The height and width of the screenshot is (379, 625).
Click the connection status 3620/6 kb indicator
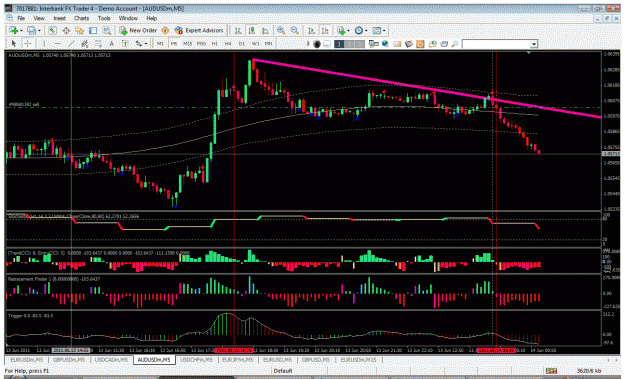(x=589, y=371)
